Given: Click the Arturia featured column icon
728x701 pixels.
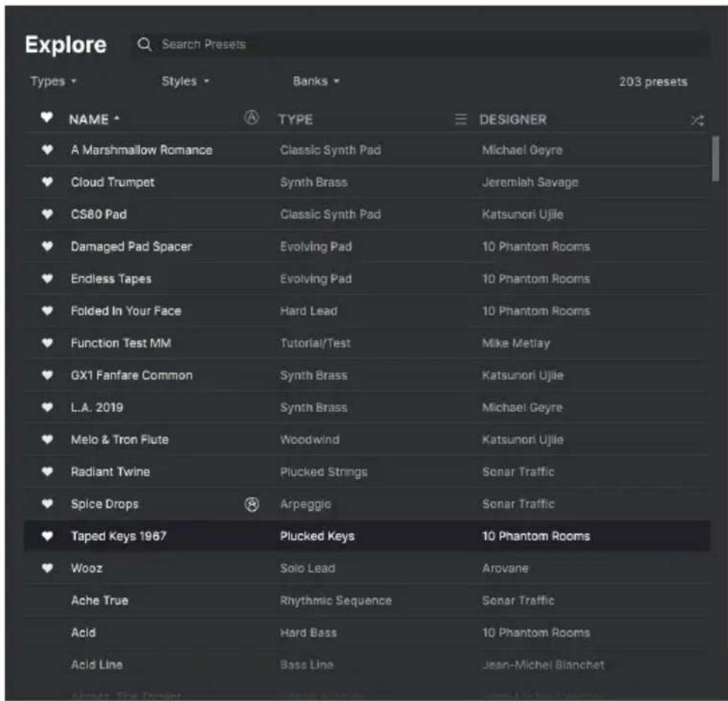Looking at the screenshot, I should pos(251,117).
